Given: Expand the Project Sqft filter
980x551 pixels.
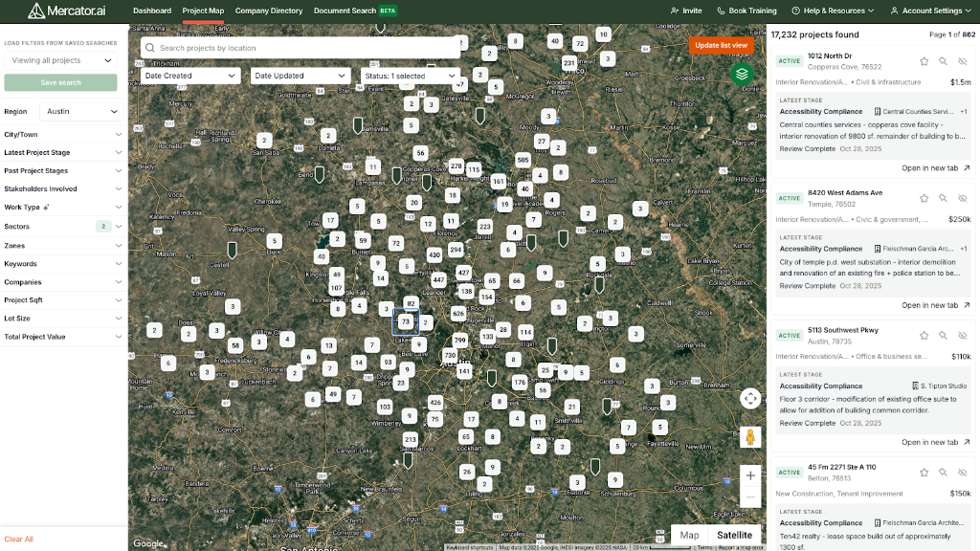Looking at the screenshot, I should click(x=62, y=299).
